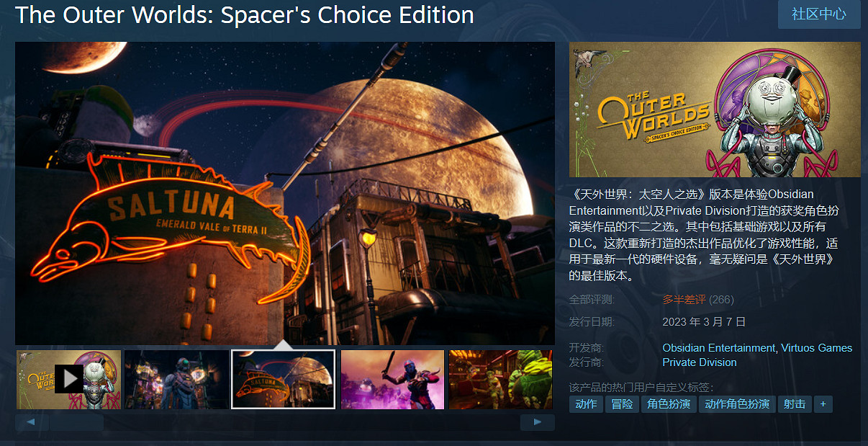Image resolution: width=868 pixels, height=446 pixels.
Task: Select the purple sword fighter thumbnail
Action: [392, 379]
